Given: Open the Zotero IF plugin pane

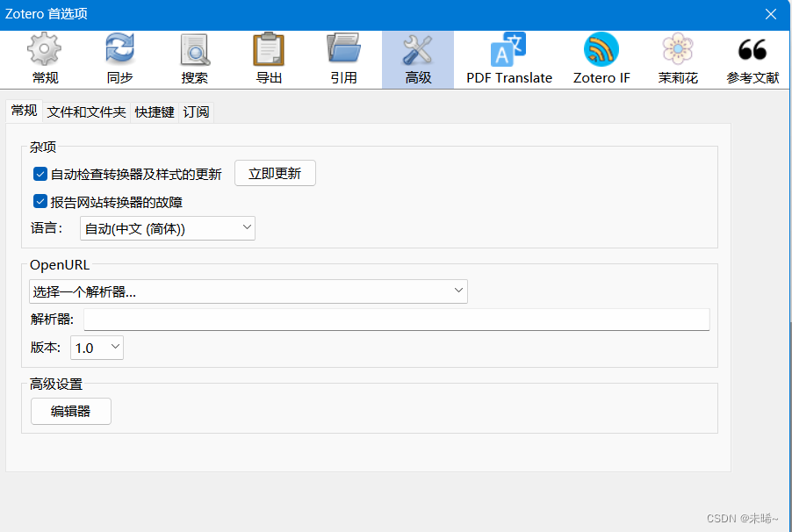Looking at the screenshot, I should [601, 59].
